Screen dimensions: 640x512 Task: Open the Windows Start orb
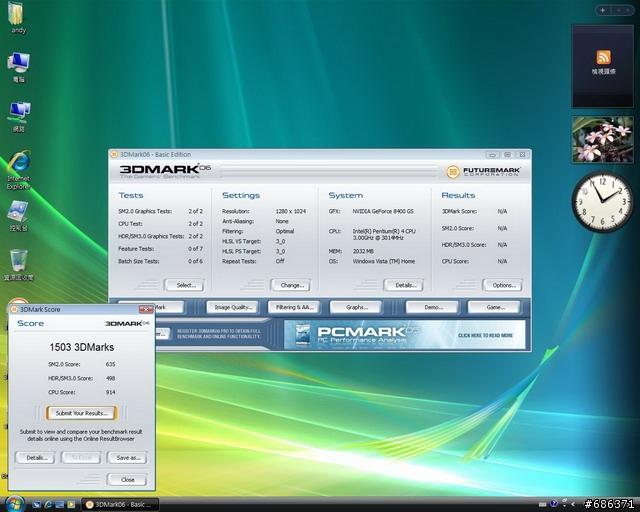[15, 504]
